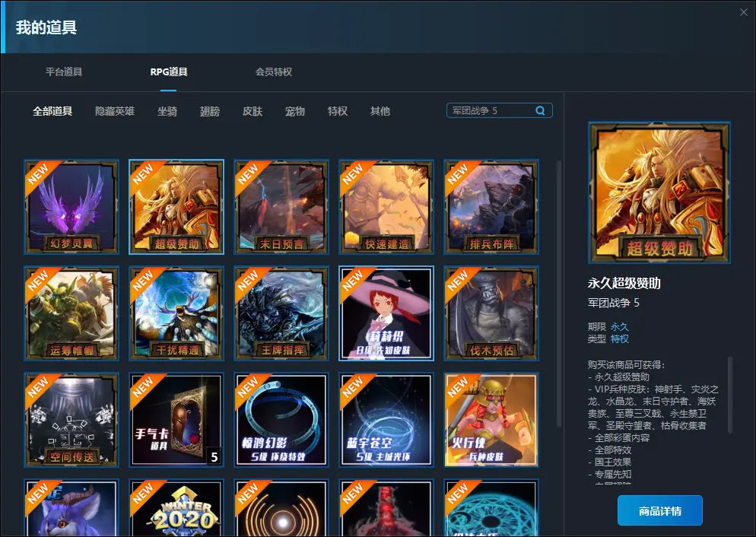Pick the 王牌指挥 item
The width and height of the screenshot is (756, 537).
point(281,313)
